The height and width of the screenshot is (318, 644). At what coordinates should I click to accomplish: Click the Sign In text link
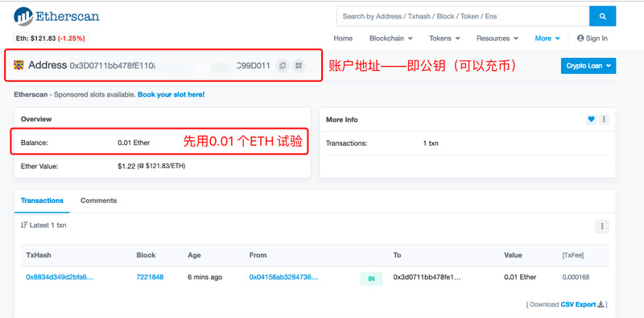[597, 38]
